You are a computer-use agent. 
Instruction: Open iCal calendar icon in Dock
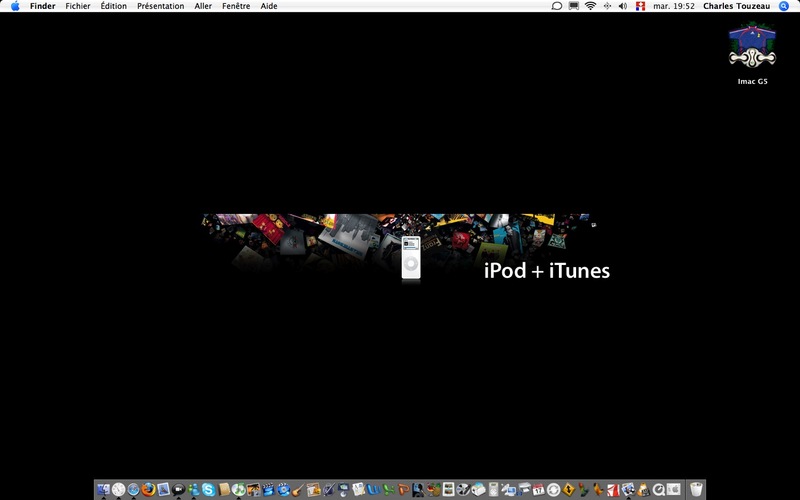click(x=539, y=489)
